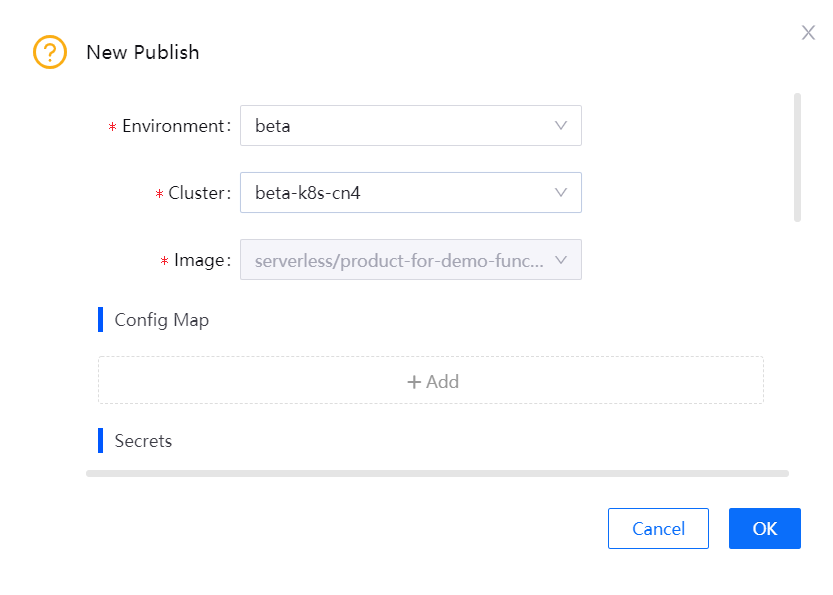
Task: Open the Image dropdown for serverless/product-for-demo-func
Action: [410, 259]
